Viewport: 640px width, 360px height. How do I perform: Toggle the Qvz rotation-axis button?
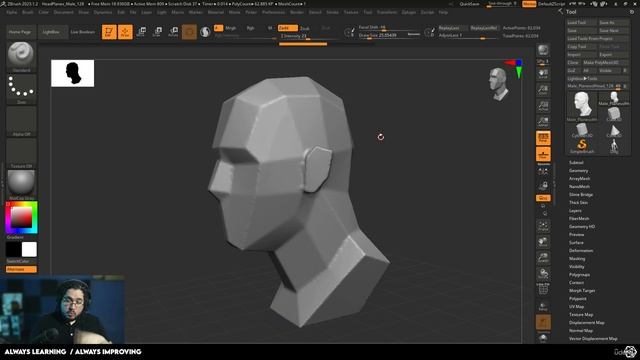[x=543, y=198]
